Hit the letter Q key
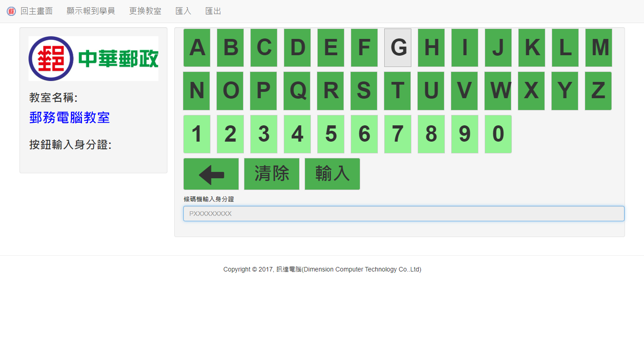The width and height of the screenshot is (644, 357). click(x=297, y=91)
